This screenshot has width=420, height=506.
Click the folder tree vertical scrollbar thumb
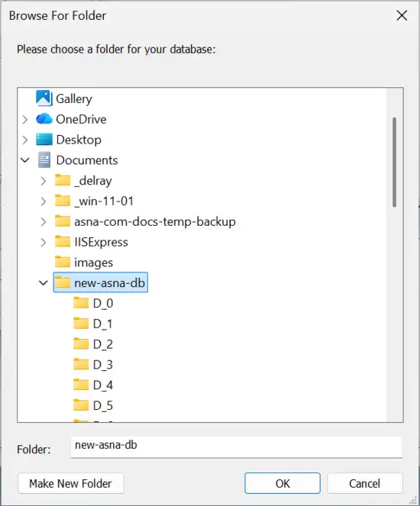pyautogui.click(x=394, y=162)
